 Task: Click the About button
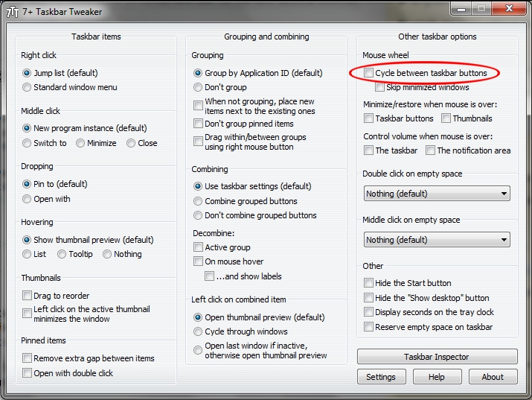click(x=493, y=377)
